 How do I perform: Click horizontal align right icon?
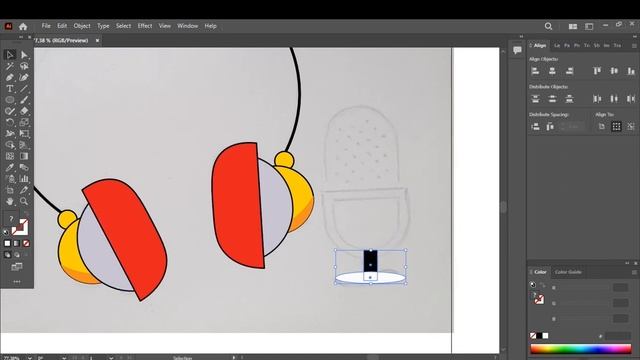(x=569, y=71)
